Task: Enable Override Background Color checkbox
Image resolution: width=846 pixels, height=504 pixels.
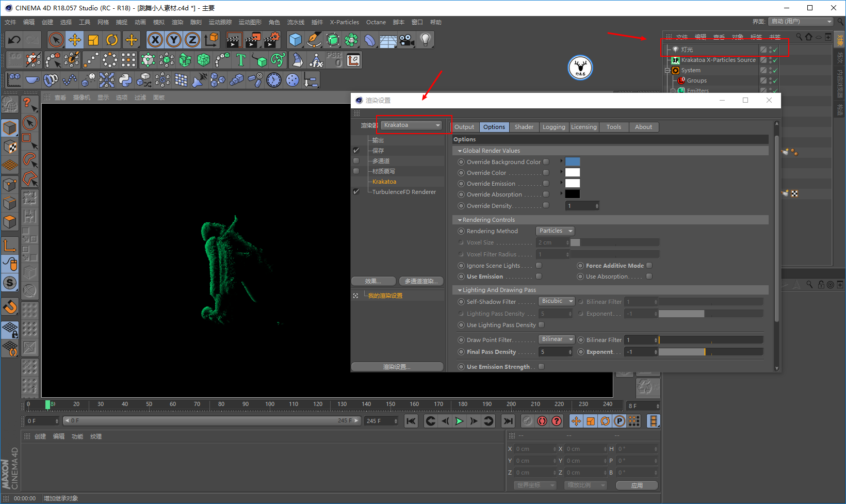Action: coord(546,161)
